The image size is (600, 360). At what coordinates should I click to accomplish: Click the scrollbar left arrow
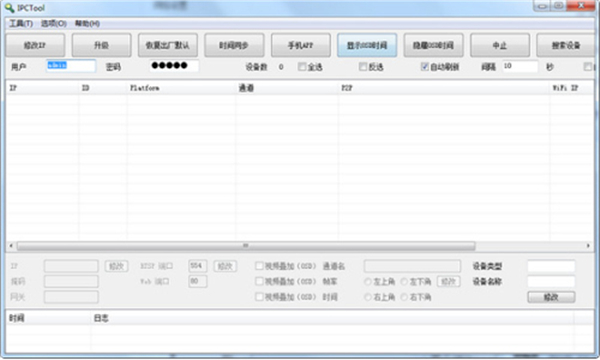pyautogui.click(x=11, y=246)
